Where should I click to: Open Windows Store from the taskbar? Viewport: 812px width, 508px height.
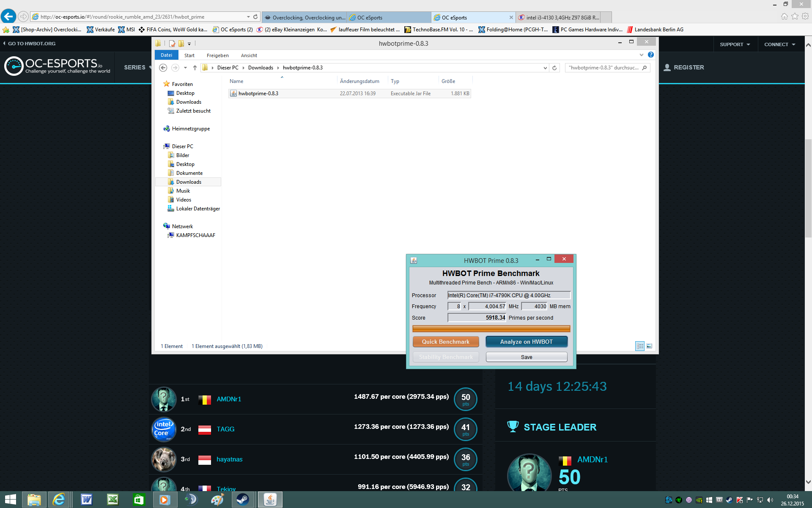[139, 500]
